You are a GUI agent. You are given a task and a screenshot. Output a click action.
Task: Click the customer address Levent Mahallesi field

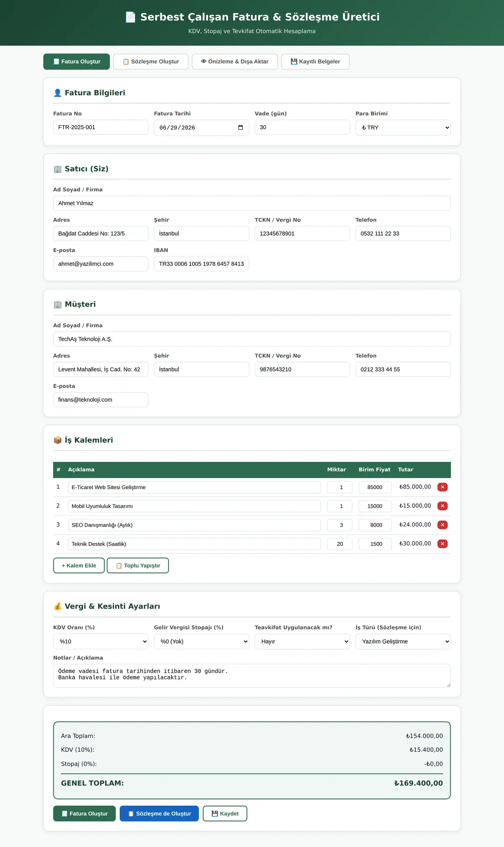tap(101, 370)
